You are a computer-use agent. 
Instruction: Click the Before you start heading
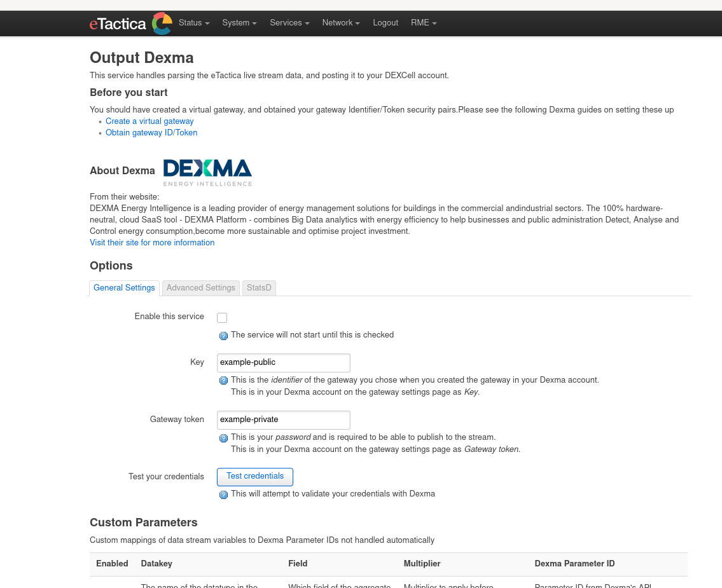(x=128, y=92)
